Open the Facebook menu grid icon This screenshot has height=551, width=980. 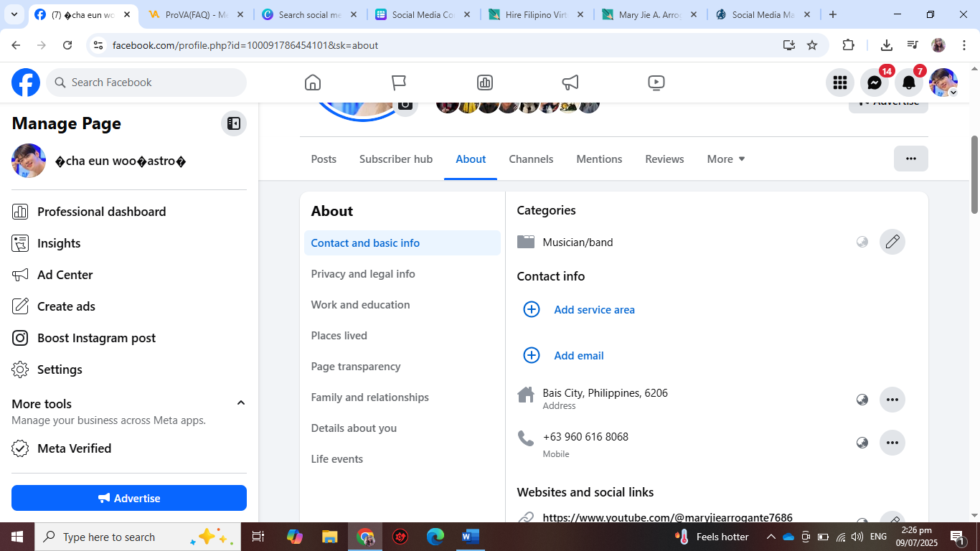(840, 83)
